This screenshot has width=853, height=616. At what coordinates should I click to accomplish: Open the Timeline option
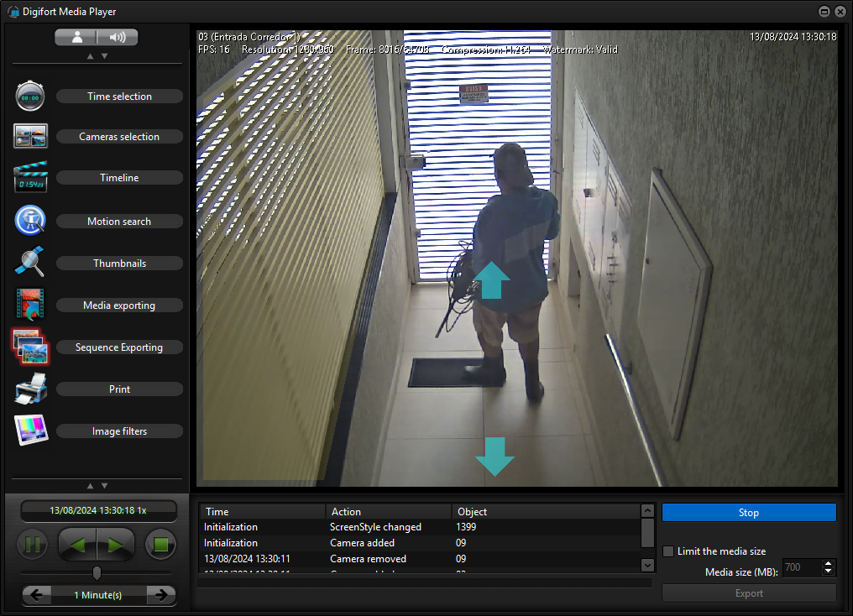(x=119, y=178)
